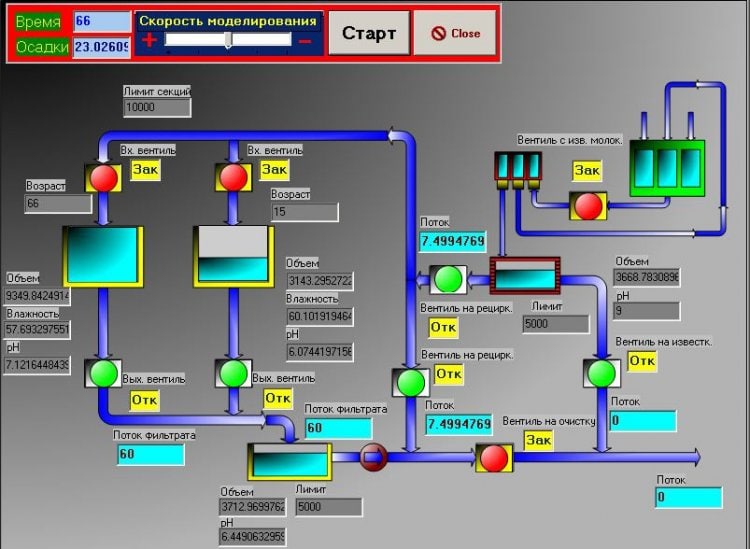750x549 pixels.
Task: Click the Close button
Action: pos(455,33)
